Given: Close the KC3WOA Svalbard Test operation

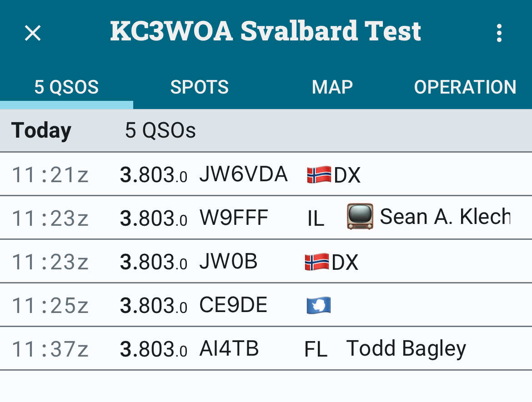Looking at the screenshot, I should pyautogui.click(x=33, y=33).
